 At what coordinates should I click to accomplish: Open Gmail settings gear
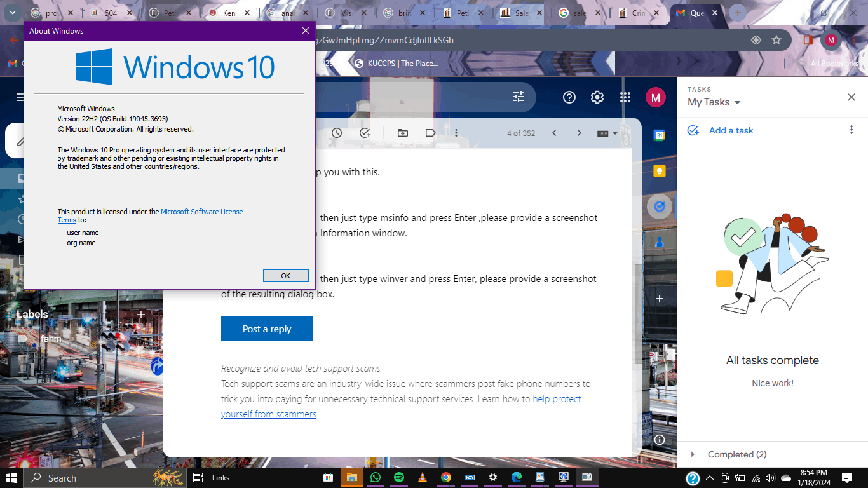pos(597,97)
